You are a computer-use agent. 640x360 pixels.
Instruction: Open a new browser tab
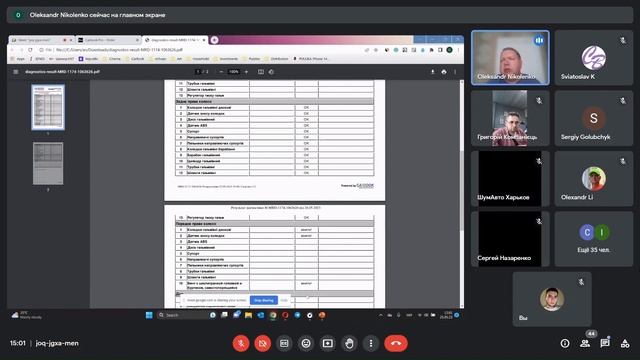(214, 40)
